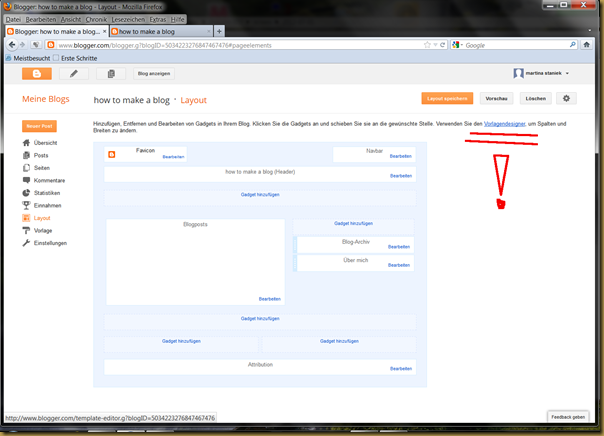Click the paint roller icon beside Vorlage

tap(26, 231)
